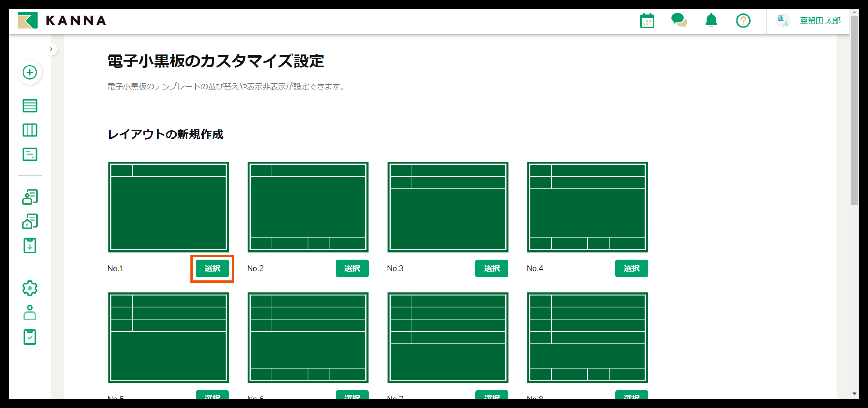
Task: Click the No.2 layout label
Action: [255, 268]
